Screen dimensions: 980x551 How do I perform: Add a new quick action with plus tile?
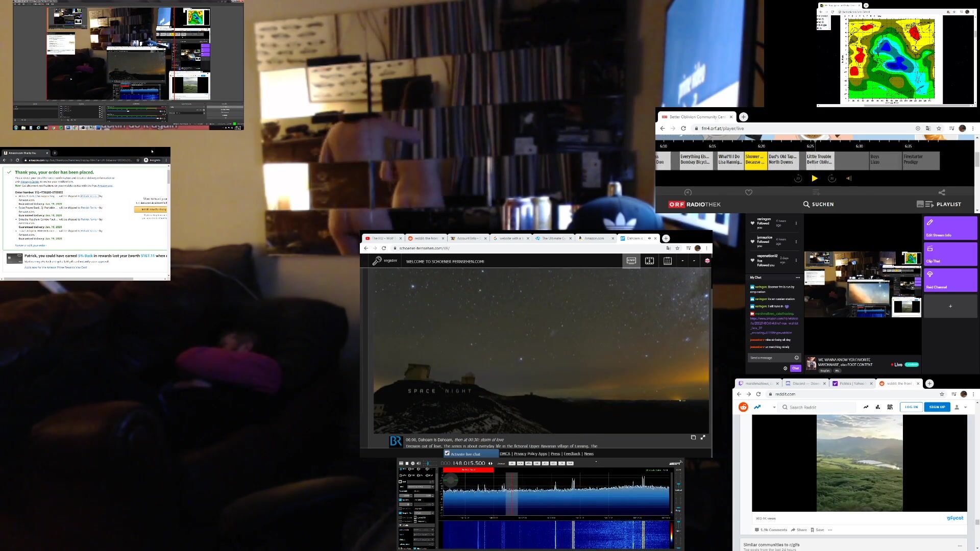950,306
